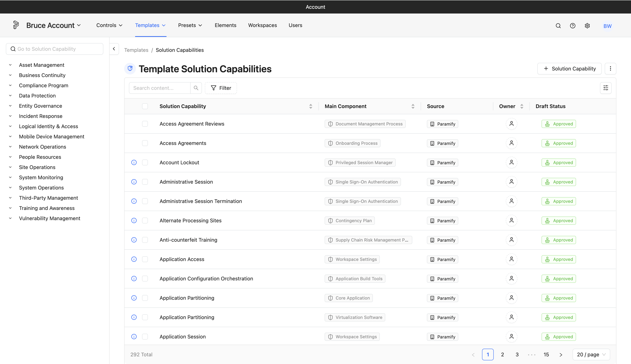Click info icon for Alternate Processing Sites
Screen dimensions: 631x364
coord(134,221)
